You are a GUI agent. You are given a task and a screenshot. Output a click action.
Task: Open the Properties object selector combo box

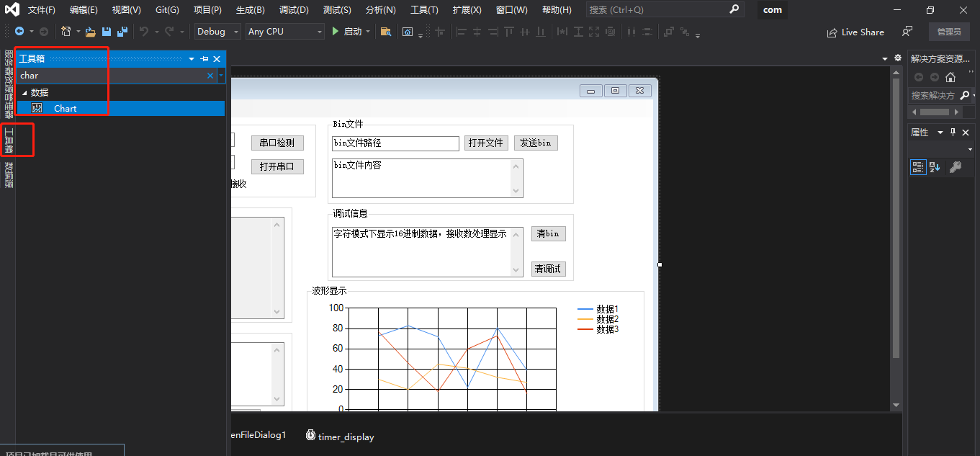coord(940,149)
